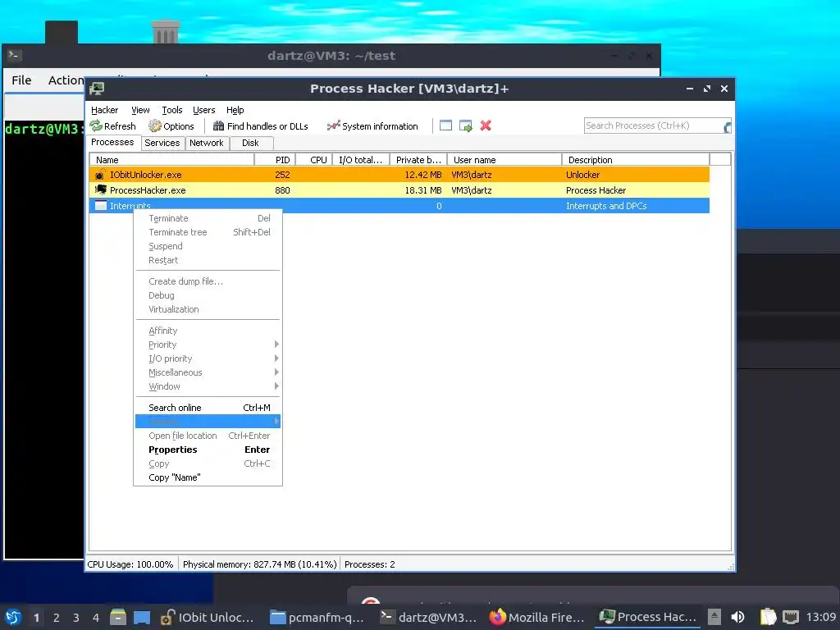Viewport: 840px width, 630px height.
Task: Switch to workspace 1
Action: pyautogui.click(x=36, y=618)
